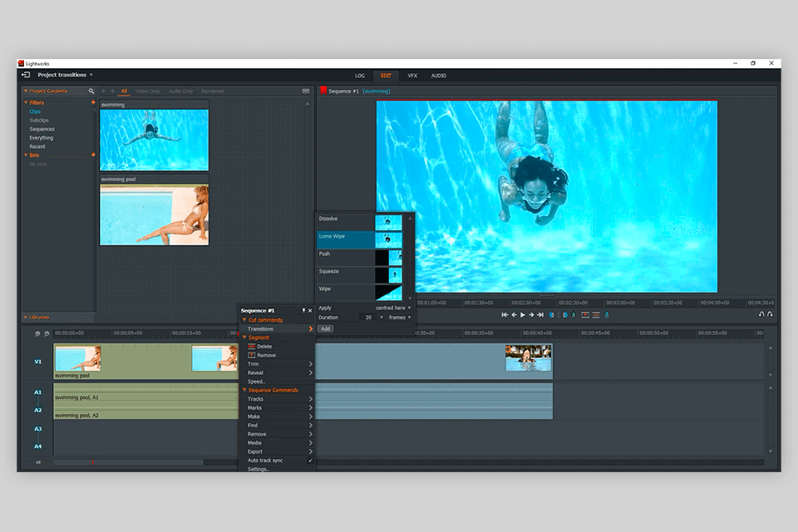Click the exit project icon
The image size is (798, 532).
(26, 75)
